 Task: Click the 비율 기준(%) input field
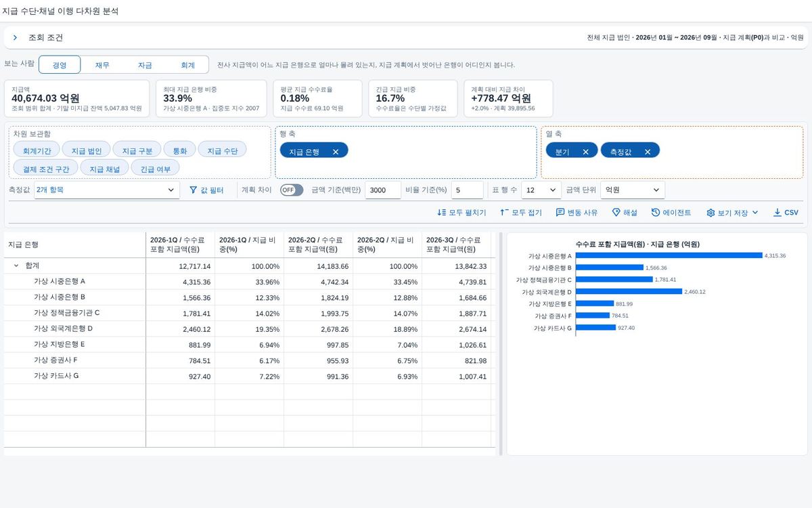click(467, 190)
